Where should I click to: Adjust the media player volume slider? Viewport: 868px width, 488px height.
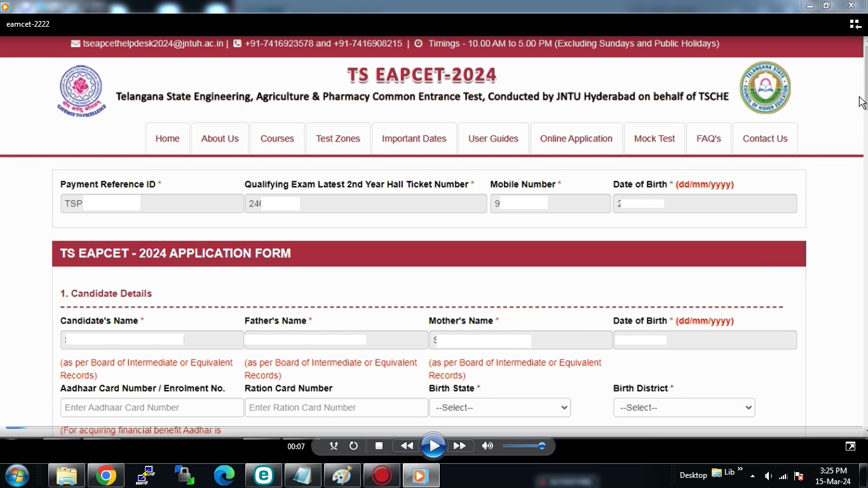524,446
